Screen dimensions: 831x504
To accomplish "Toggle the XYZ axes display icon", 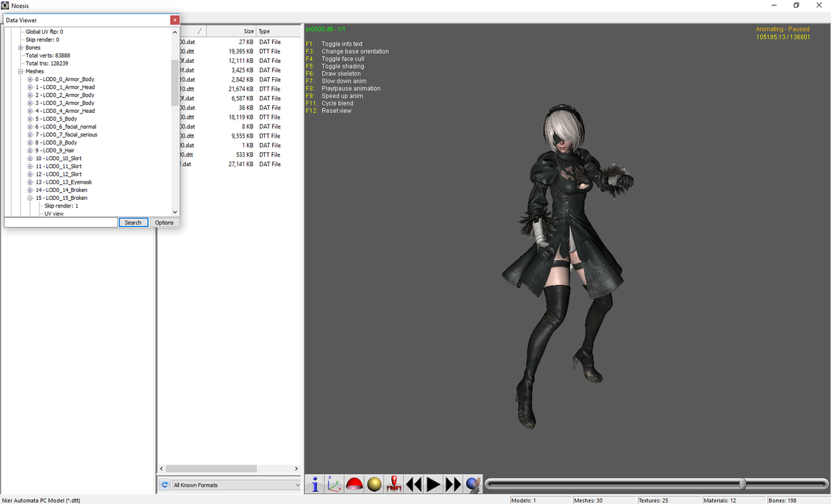I will pyautogui.click(x=335, y=484).
